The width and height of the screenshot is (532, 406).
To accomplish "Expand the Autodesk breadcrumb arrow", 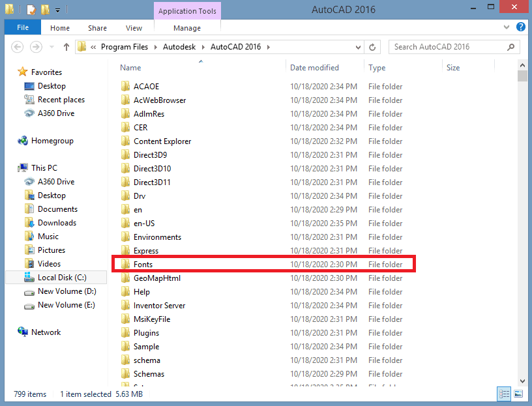I will 203,47.
